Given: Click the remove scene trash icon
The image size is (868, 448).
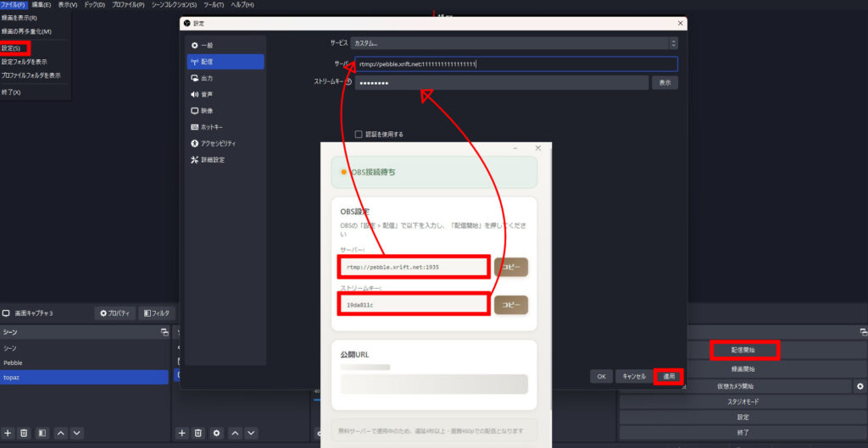Looking at the screenshot, I should (x=25, y=433).
